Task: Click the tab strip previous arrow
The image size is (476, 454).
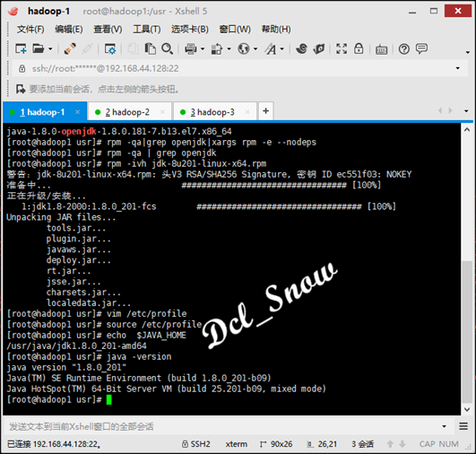Action: (x=440, y=110)
